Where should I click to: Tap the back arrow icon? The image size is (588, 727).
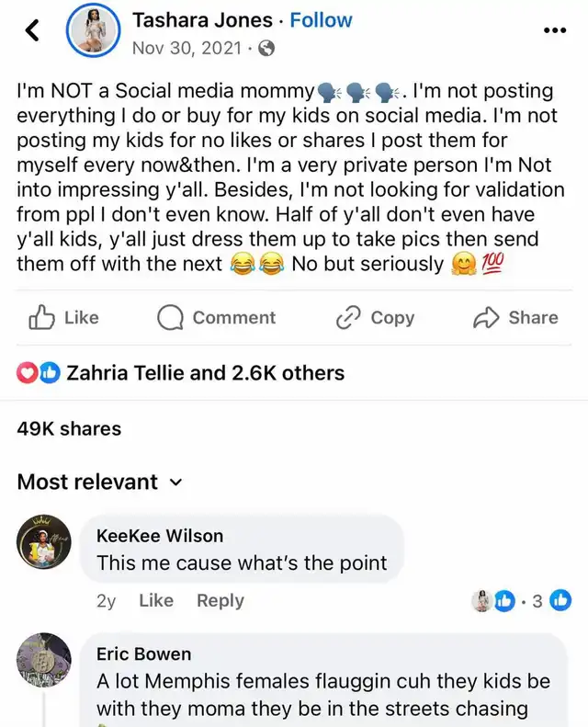[32, 31]
